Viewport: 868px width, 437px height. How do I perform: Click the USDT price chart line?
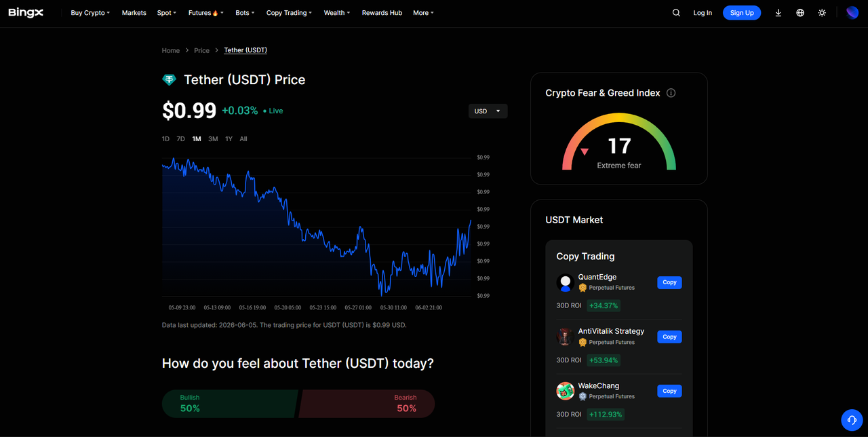point(317,227)
